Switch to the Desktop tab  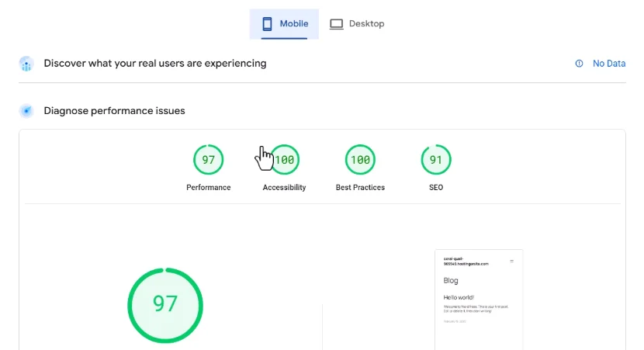pos(357,24)
